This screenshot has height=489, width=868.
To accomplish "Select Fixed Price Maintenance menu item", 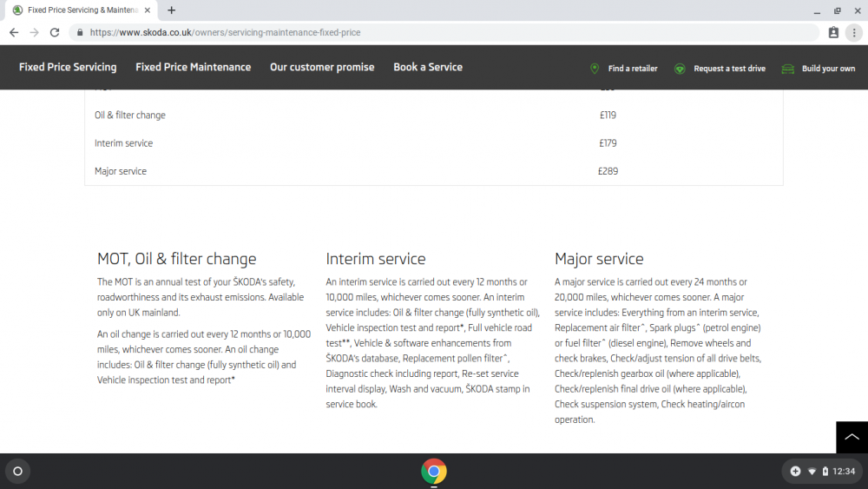I will (x=194, y=67).
